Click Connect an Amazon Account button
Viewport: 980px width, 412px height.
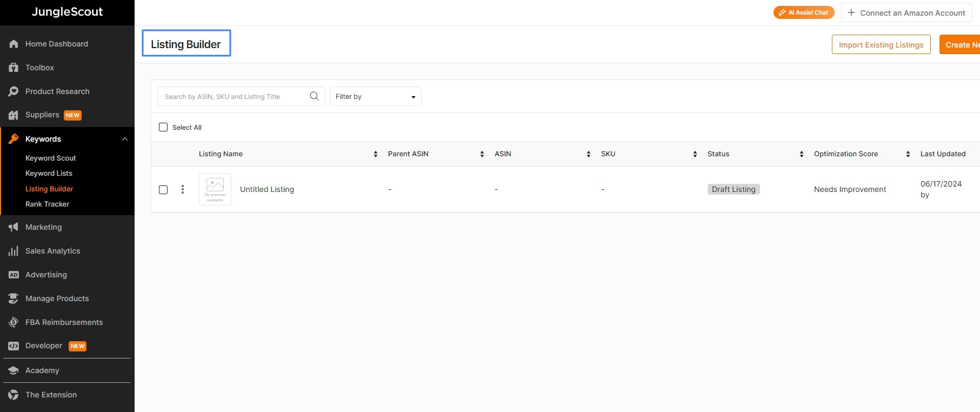tap(906, 12)
